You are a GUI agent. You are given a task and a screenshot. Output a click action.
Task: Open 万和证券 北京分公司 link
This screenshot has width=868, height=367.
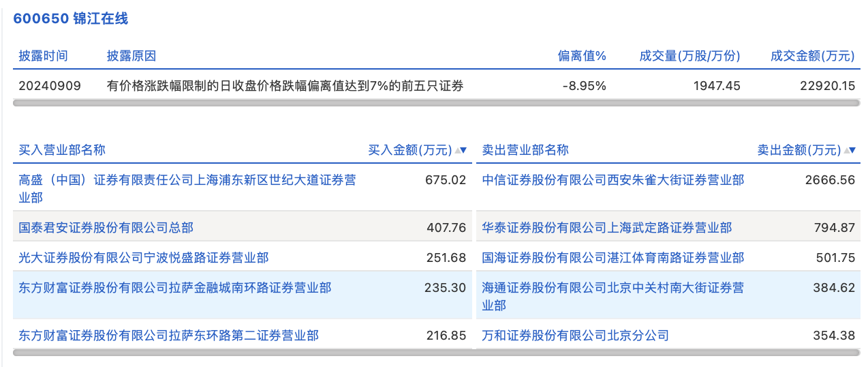pos(575,335)
